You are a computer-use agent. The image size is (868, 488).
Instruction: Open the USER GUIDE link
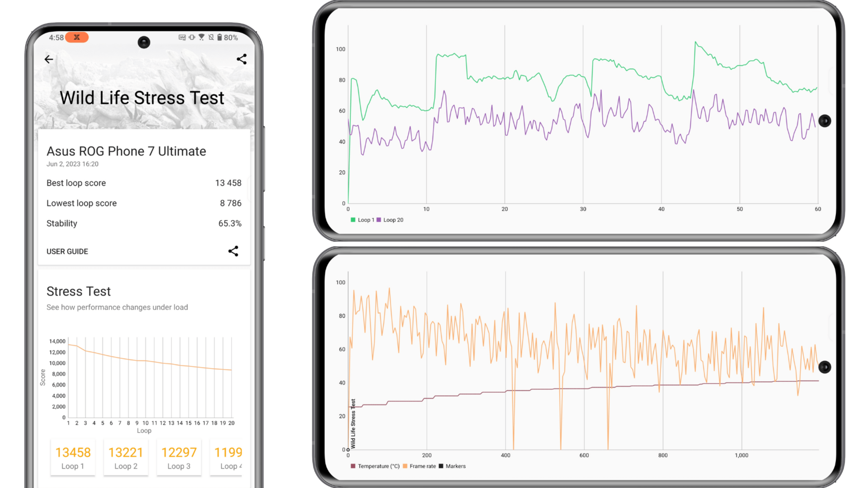pyautogui.click(x=67, y=252)
